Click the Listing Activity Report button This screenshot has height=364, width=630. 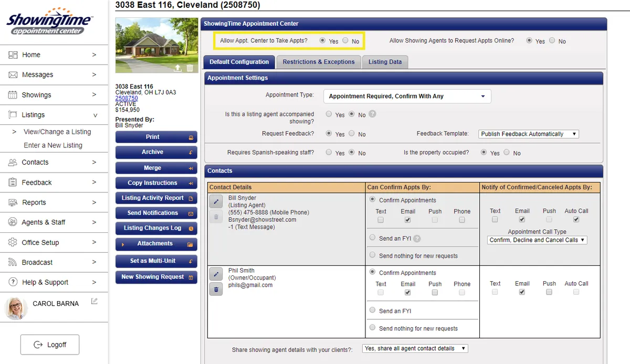pyautogui.click(x=156, y=198)
